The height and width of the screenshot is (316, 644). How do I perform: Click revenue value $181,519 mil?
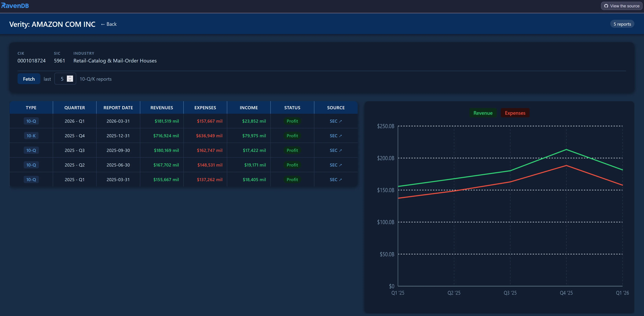point(167,121)
